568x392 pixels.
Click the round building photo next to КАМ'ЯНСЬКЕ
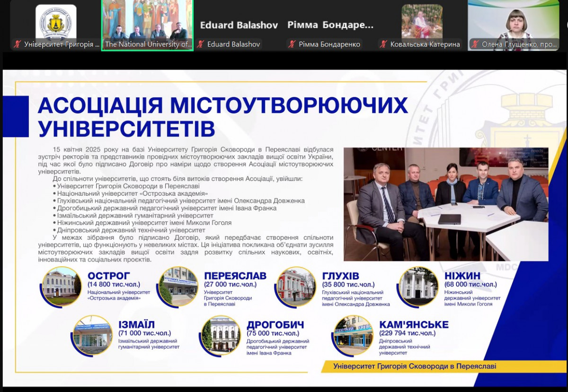click(x=354, y=335)
